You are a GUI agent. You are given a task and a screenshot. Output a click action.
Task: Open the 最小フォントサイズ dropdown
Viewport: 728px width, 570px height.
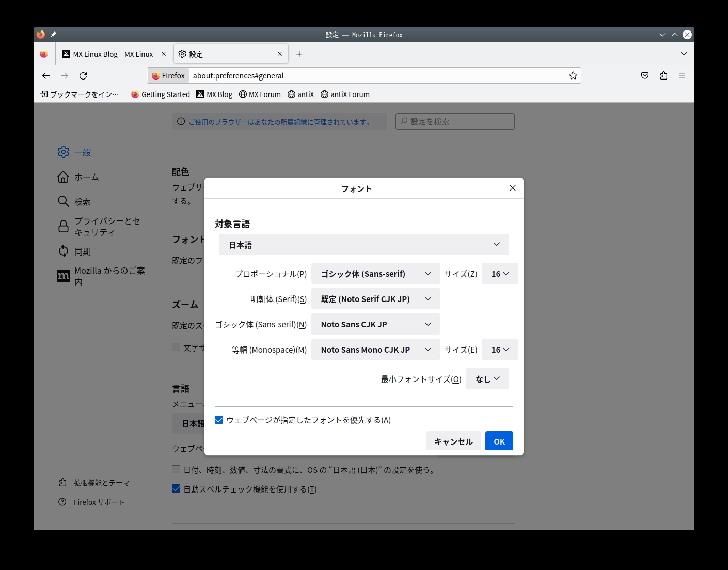coord(486,378)
